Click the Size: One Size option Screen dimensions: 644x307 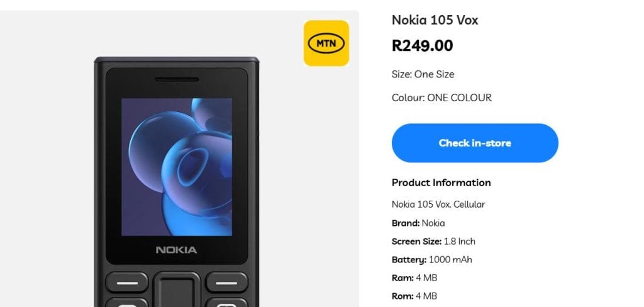point(423,74)
